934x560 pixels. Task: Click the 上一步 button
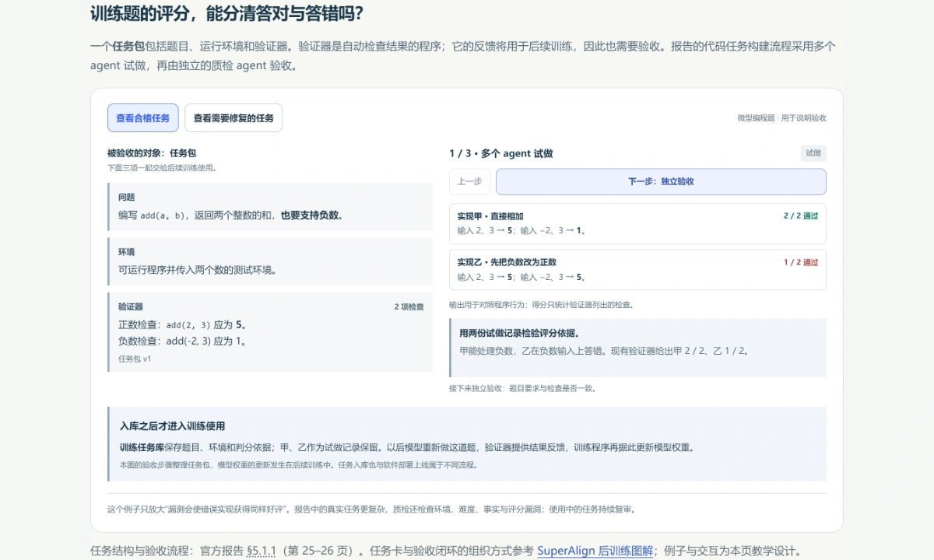tap(469, 181)
